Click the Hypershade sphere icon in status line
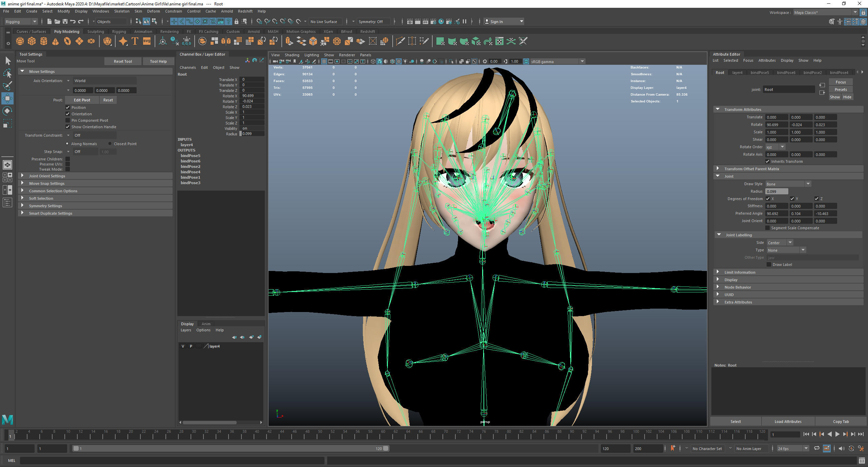 441,22
